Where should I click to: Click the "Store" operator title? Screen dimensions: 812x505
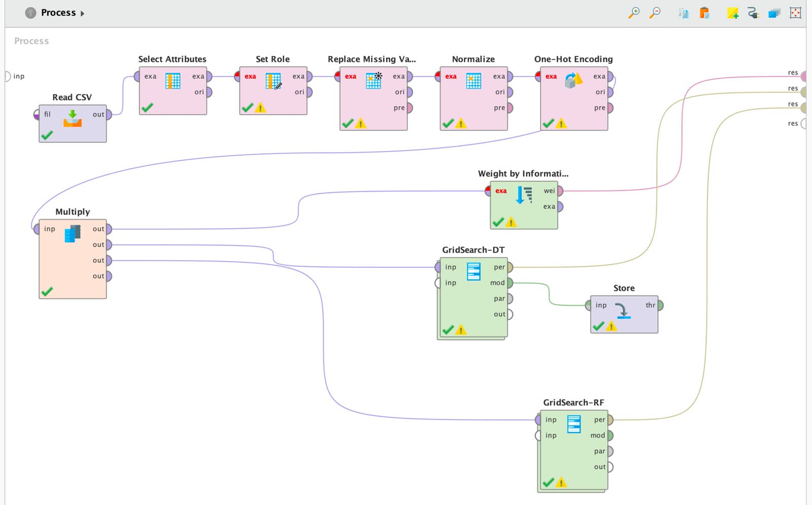tap(624, 288)
